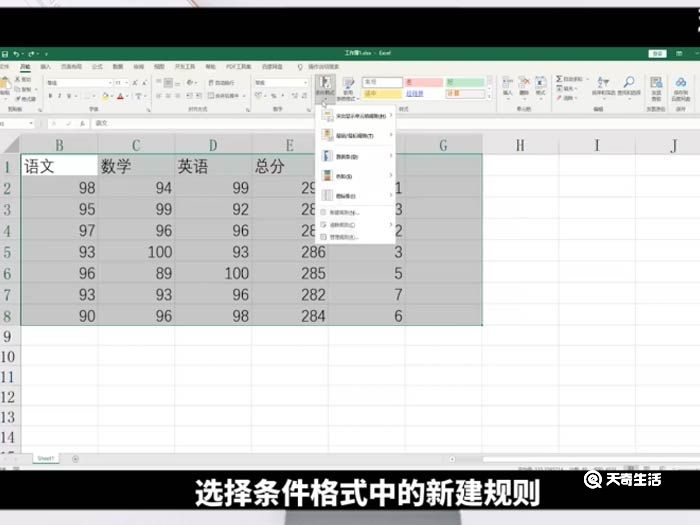Switch to the Page Layout ribbon tab

click(71, 67)
